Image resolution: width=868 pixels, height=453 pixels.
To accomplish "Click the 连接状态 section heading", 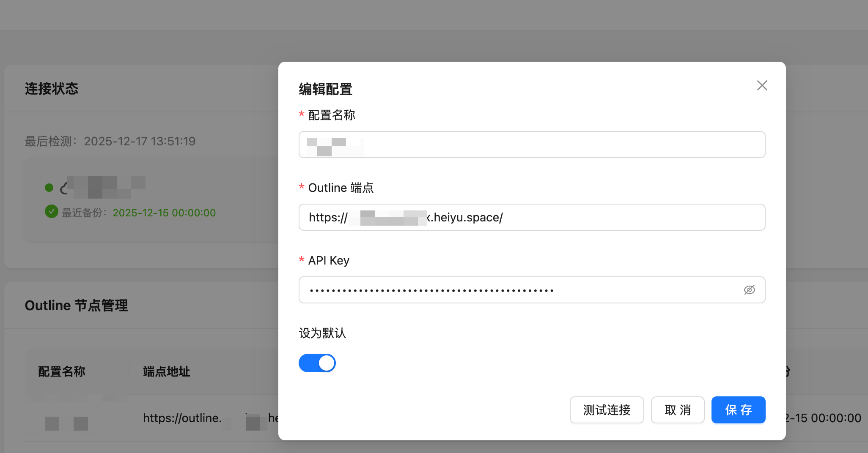I will (x=52, y=88).
